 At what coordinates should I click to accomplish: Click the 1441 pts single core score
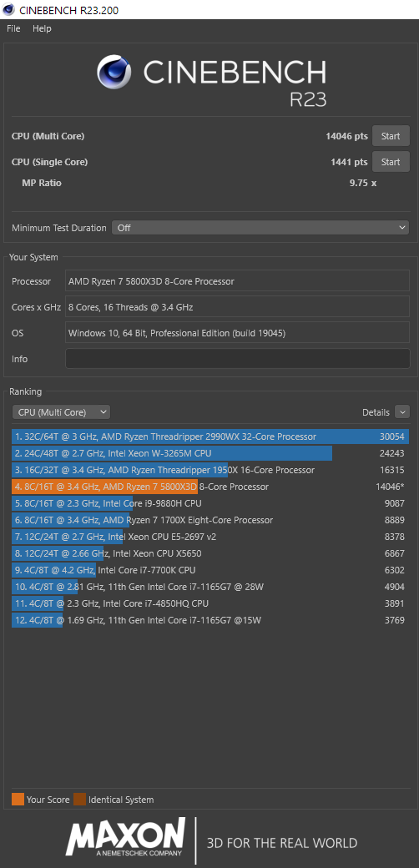[x=349, y=162]
